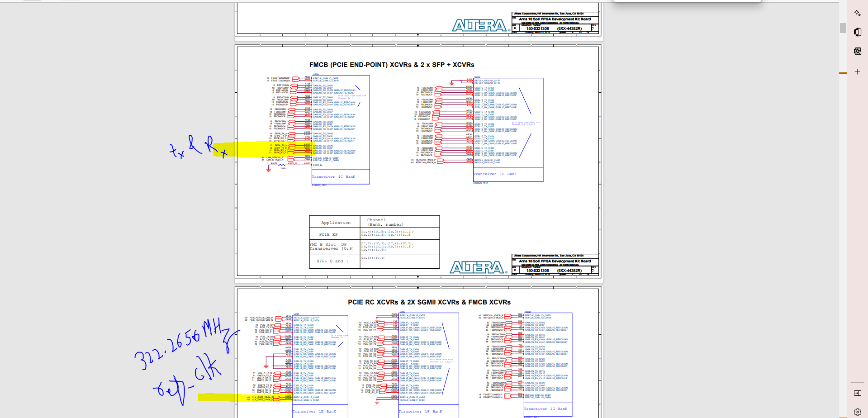This screenshot has height=418, width=868.
Task: Open the Microsoft 365 sidebar app
Action: 857,32
